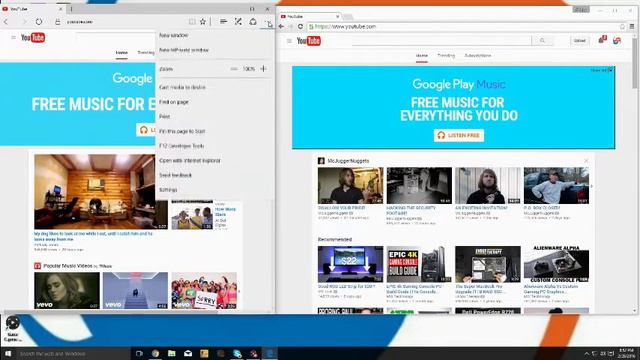Open YouTube notifications bell
Image resolution: width=640 pixels, height=360 pixels.
click(602, 40)
